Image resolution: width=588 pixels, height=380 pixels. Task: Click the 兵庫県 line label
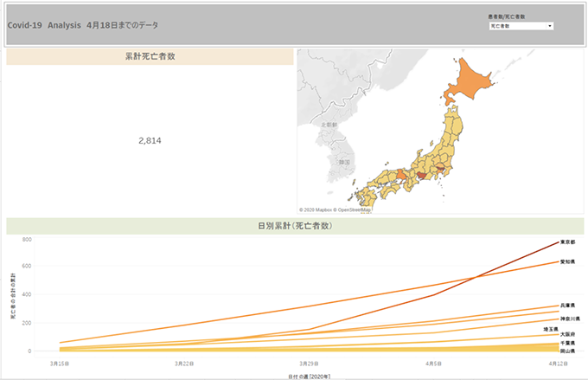(567, 306)
